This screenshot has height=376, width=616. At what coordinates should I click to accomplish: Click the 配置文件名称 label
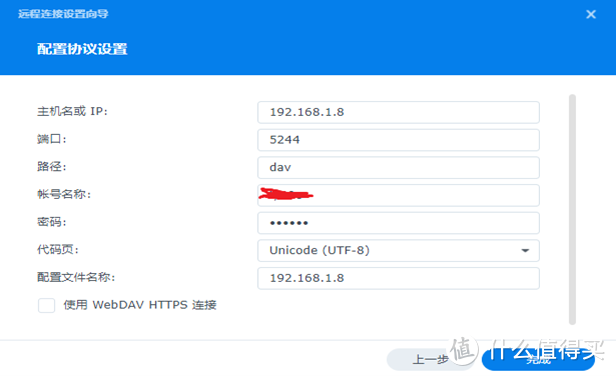76,277
